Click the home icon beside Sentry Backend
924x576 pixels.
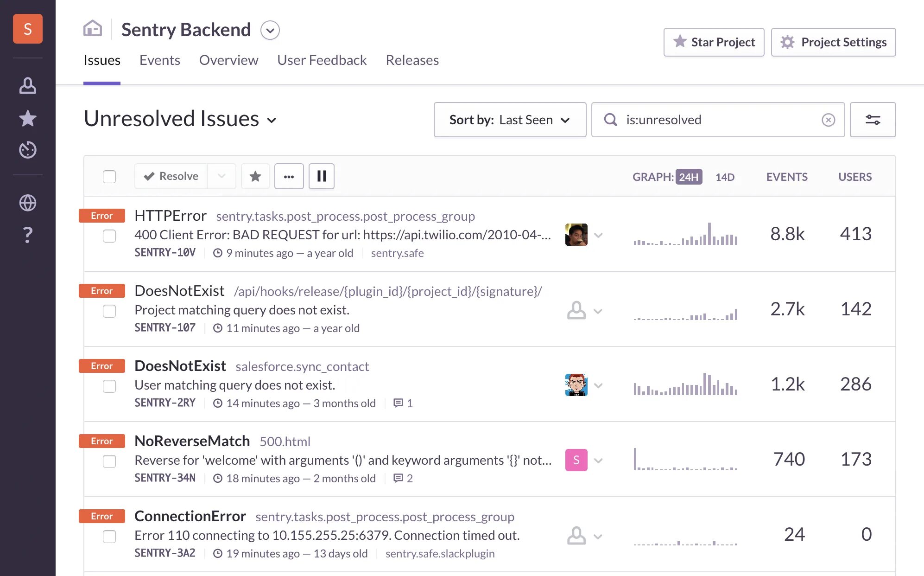click(x=93, y=29)
